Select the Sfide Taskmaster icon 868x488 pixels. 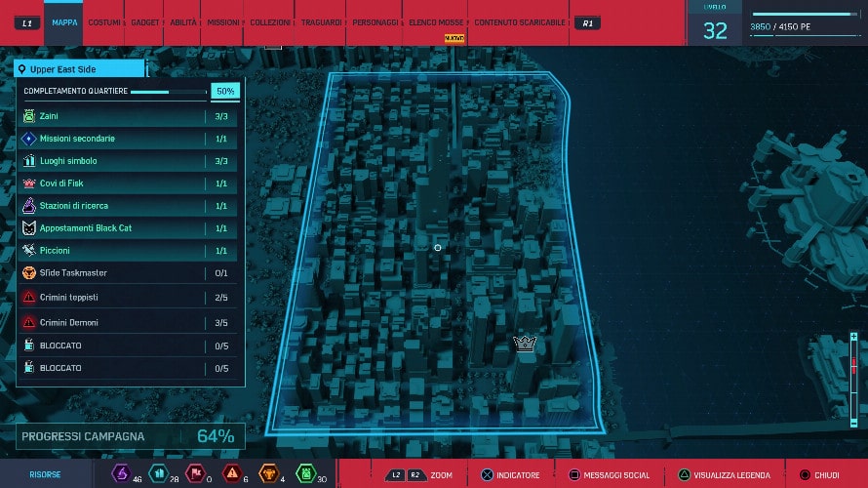[29, 273]
